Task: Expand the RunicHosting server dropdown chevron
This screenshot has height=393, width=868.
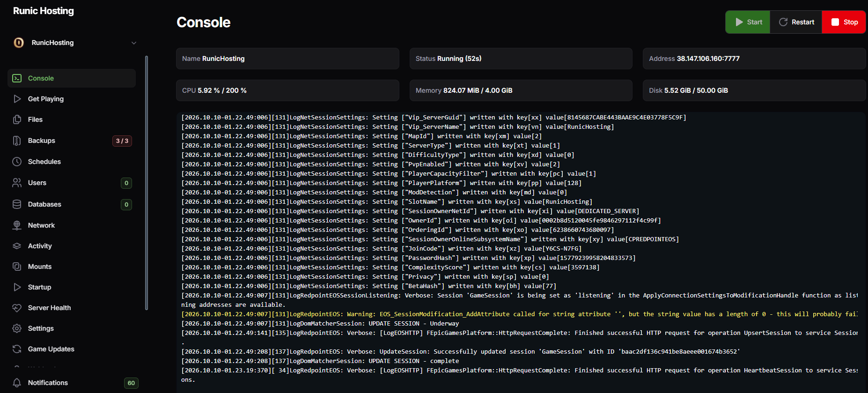Action: [134, 43]
